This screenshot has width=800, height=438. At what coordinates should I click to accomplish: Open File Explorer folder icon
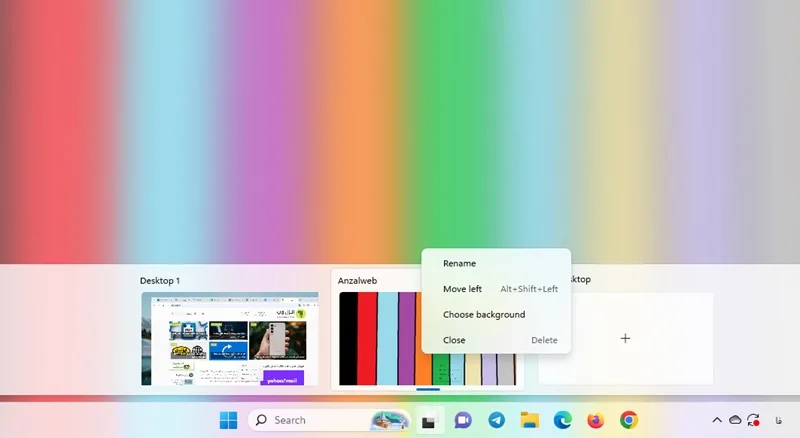pos(530,420)
